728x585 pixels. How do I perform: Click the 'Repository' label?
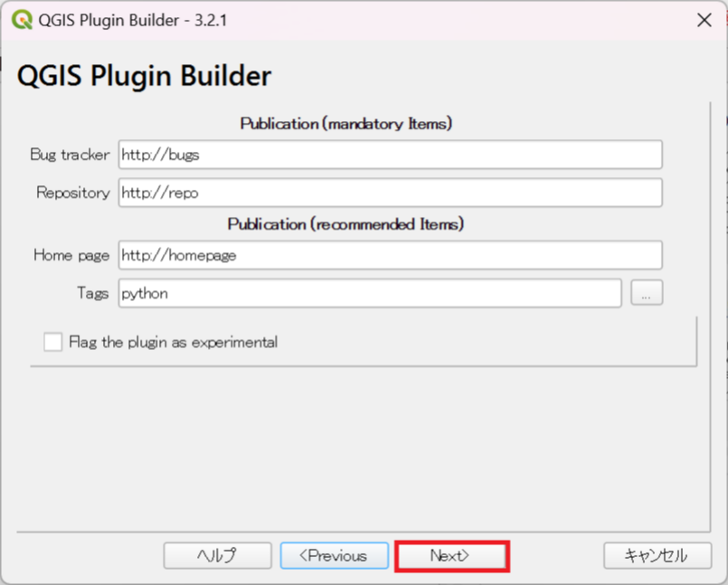[x=73, y=193]
